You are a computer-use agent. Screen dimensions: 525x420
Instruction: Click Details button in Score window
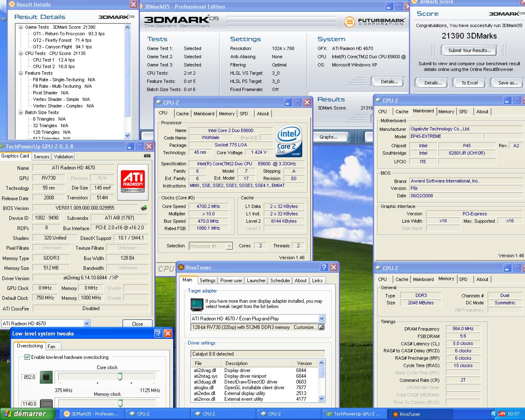click(x=433, y=83)
